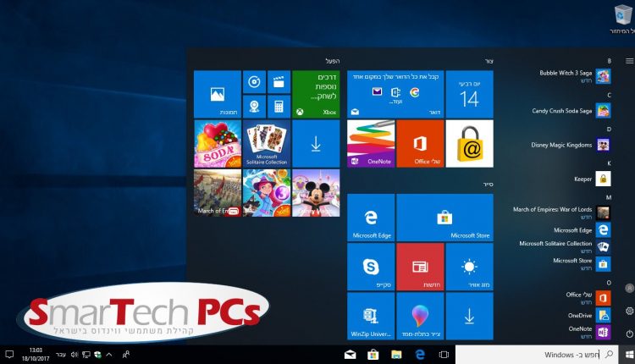
Task: Switch the input language indicator
Action: (61, 355)
